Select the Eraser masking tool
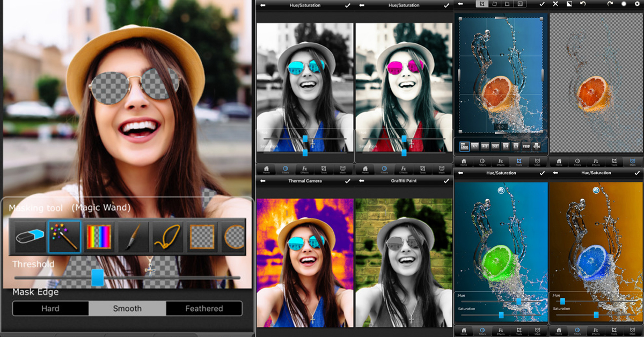The image size is (644, 337). (x=30, y=236)
